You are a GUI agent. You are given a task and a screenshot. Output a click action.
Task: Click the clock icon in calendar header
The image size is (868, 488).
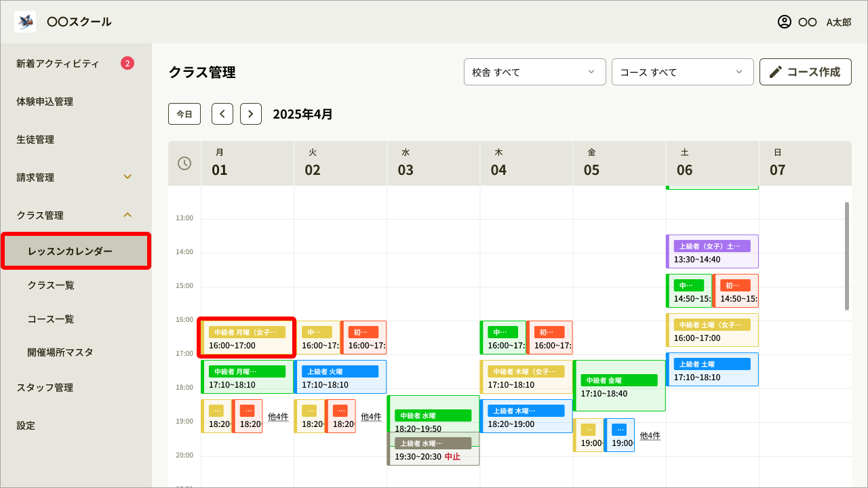(184, 163)
